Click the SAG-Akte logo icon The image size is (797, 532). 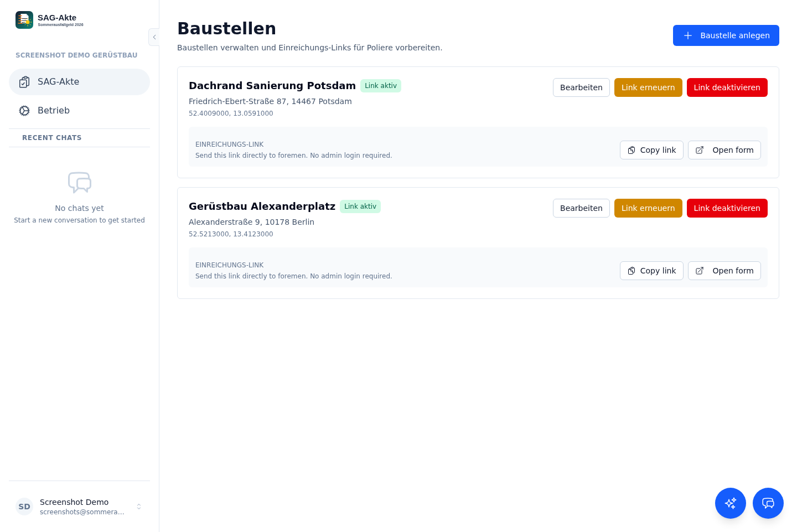click(x=24, y=20)
